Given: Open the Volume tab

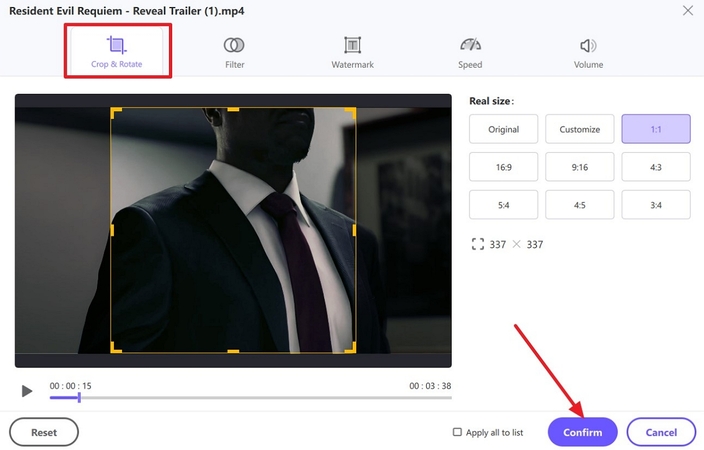Looking at the screenshot, I should (588, 53).
